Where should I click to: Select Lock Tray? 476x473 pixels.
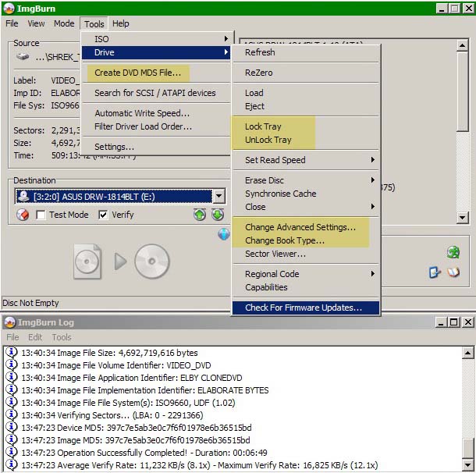pyautogui.click(x=306, y=126)
